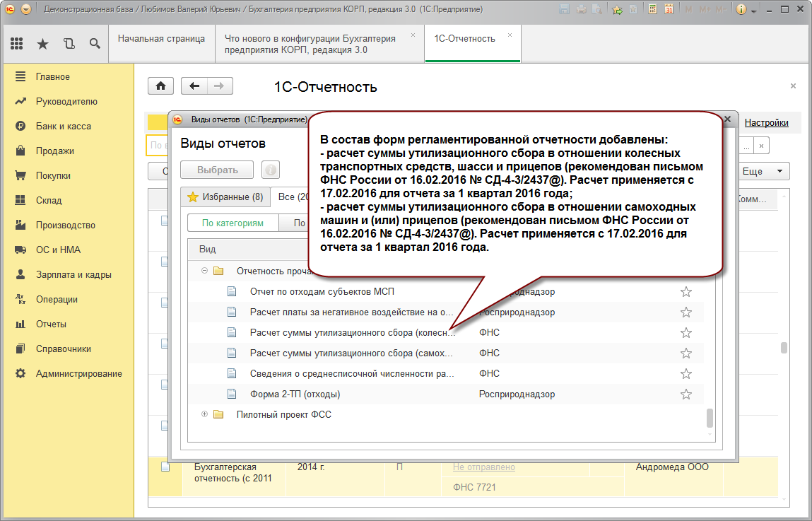
Task: Open the Еще dropdown menu
Action: click(x=761, y=171)
